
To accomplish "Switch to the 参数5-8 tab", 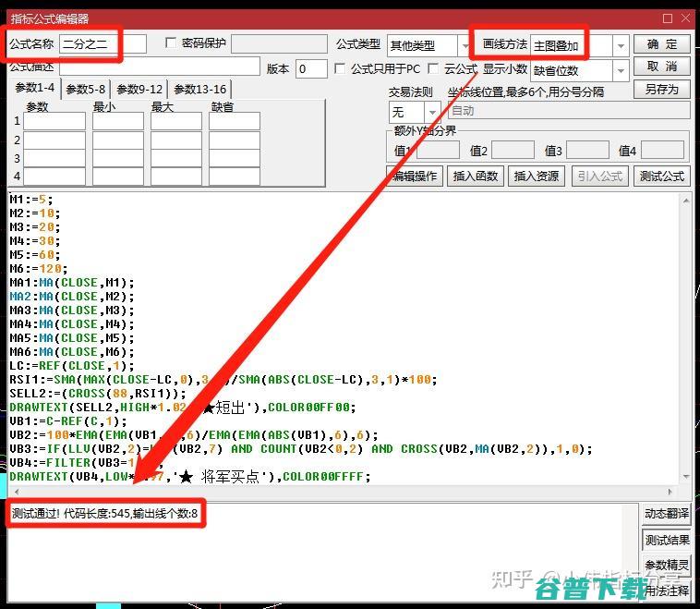I will (85, 90).
